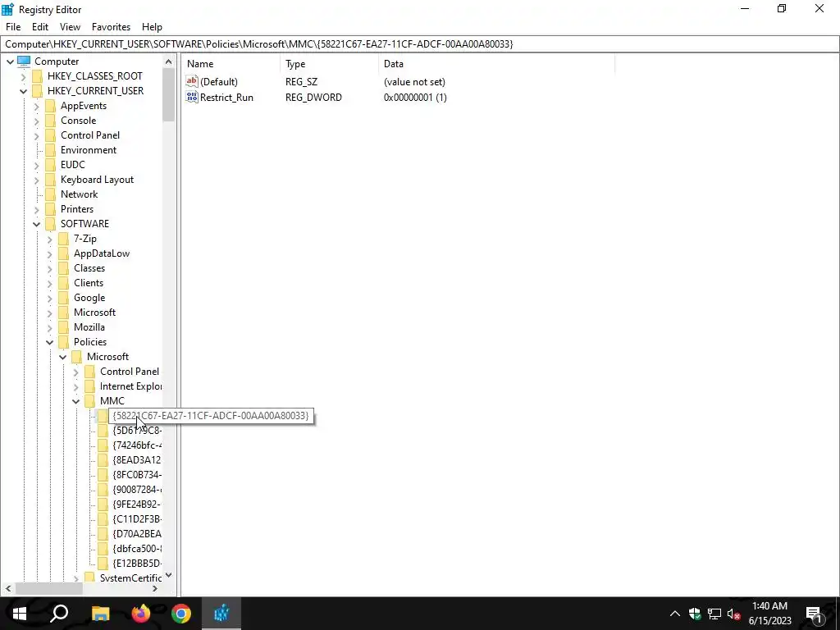Select the Environment key folder icon

coord(50,150)
